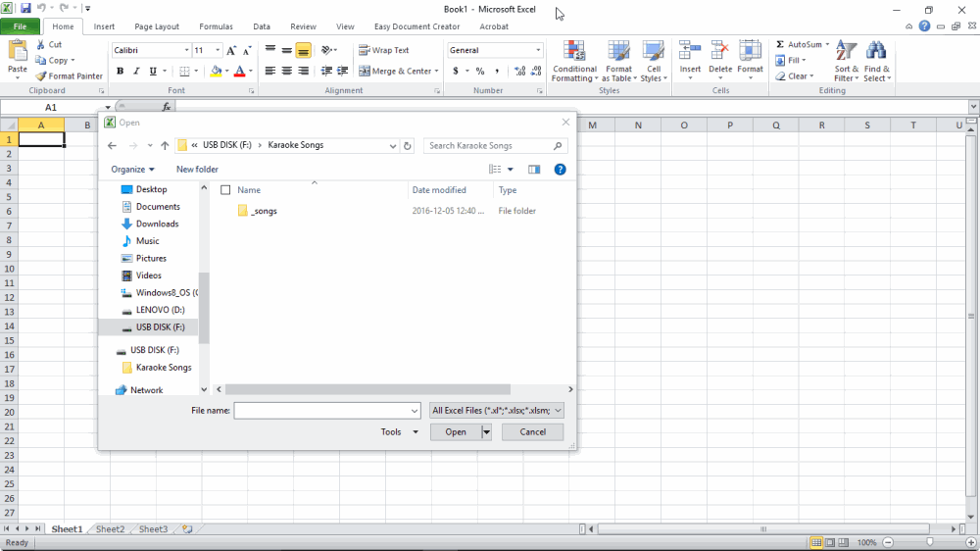Switch to Page Layout view in status bar

coord(830,542)
